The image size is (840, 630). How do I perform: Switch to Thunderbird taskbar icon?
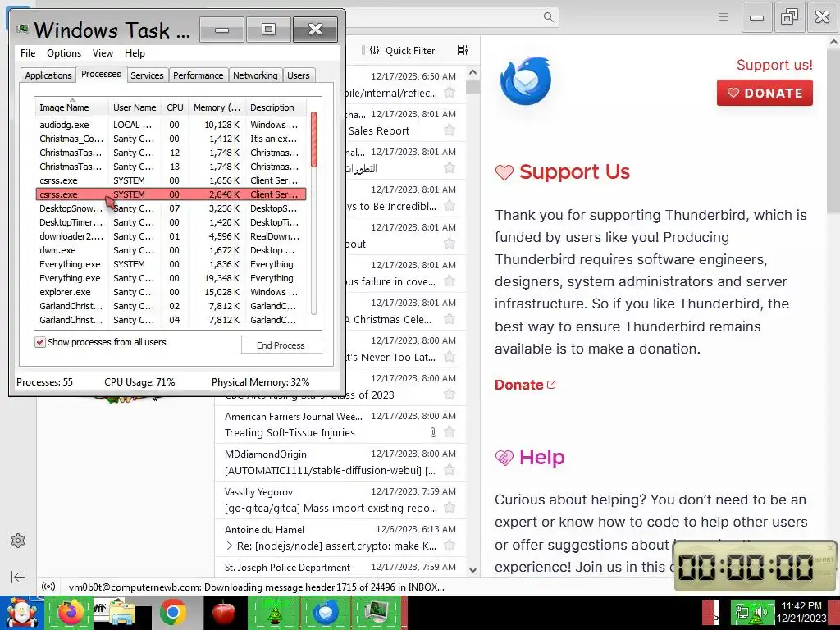point(326,613)
